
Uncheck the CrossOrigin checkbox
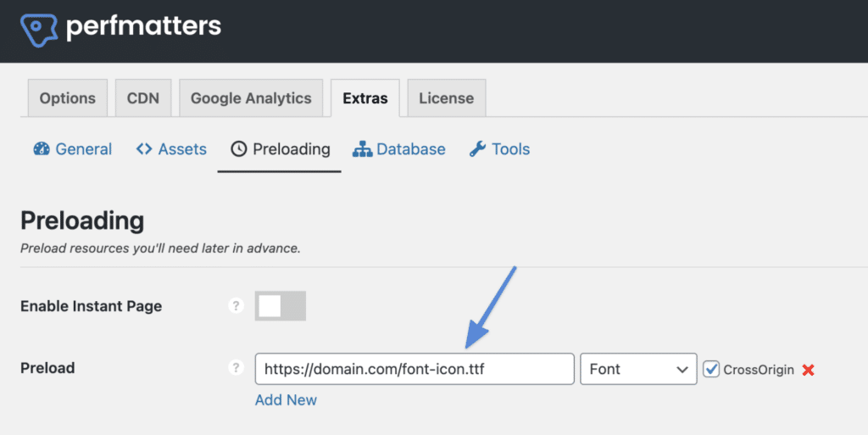point(711,369)
